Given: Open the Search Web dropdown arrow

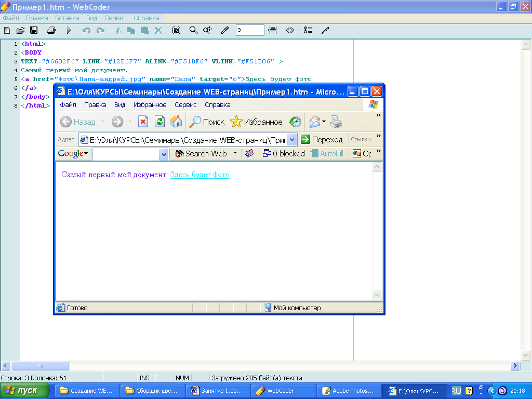Looking at the screenshot, I should (235, 153).
